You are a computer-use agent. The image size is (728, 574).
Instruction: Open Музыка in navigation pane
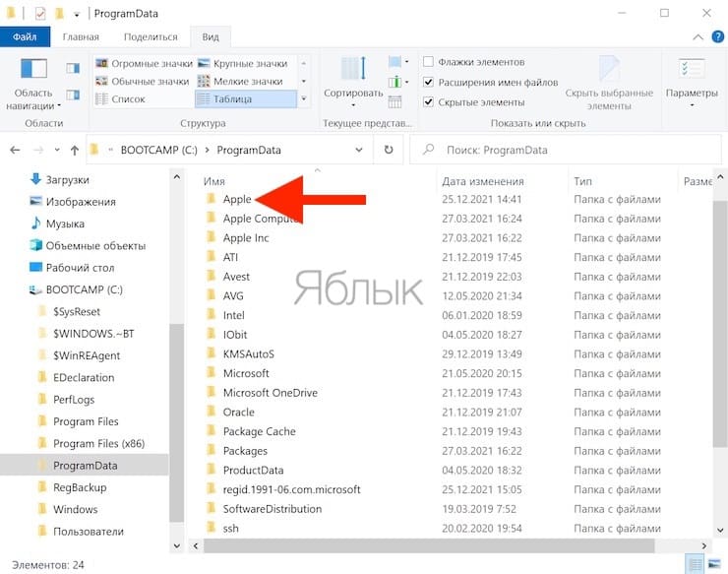[x=65, y=224]
